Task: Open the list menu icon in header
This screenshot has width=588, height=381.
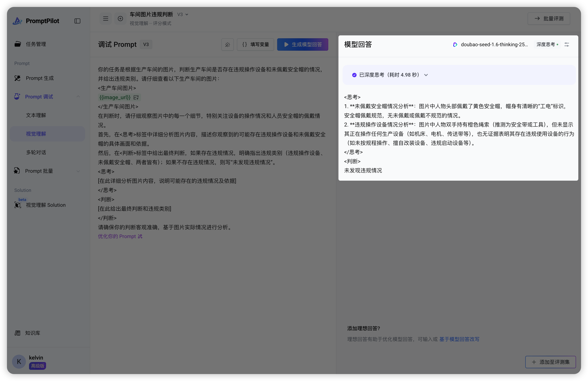Action: click(105, 19)
